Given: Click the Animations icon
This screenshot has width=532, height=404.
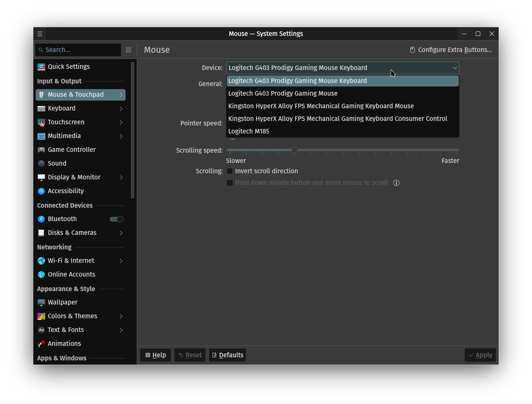Looking at the screenshot, I should pyautogui.click(x=41, y=344).
